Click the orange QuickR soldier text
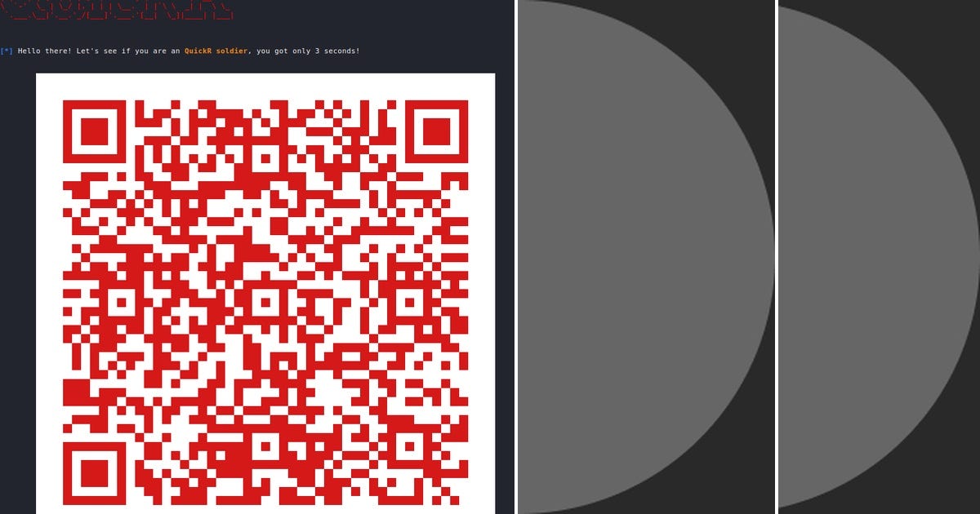 click(x=214, y=51)
